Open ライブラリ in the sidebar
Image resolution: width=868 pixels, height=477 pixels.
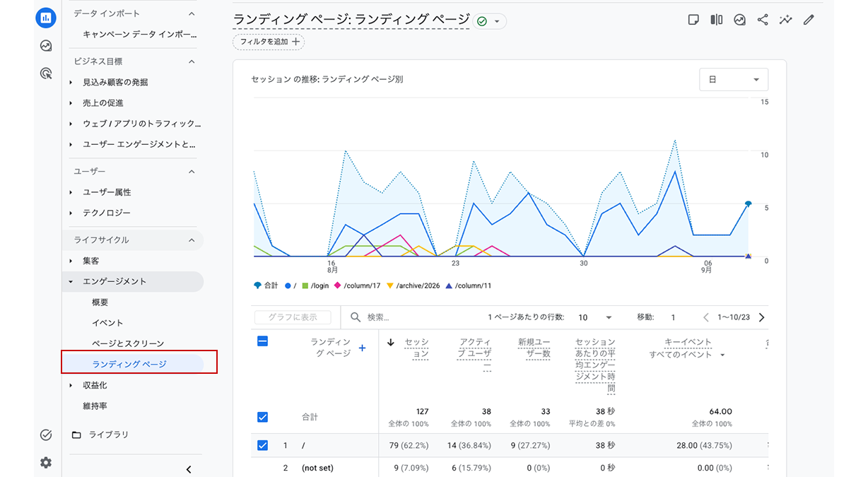click(108, 435)
